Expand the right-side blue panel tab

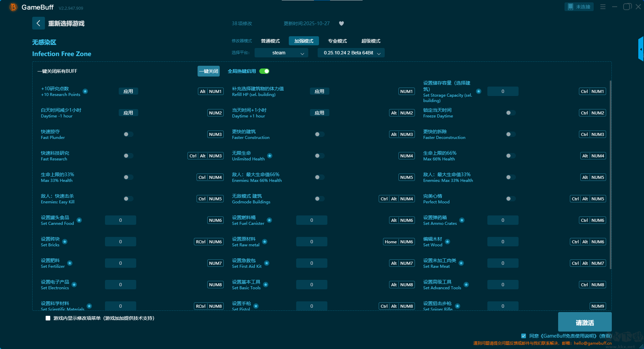point(641,49)
